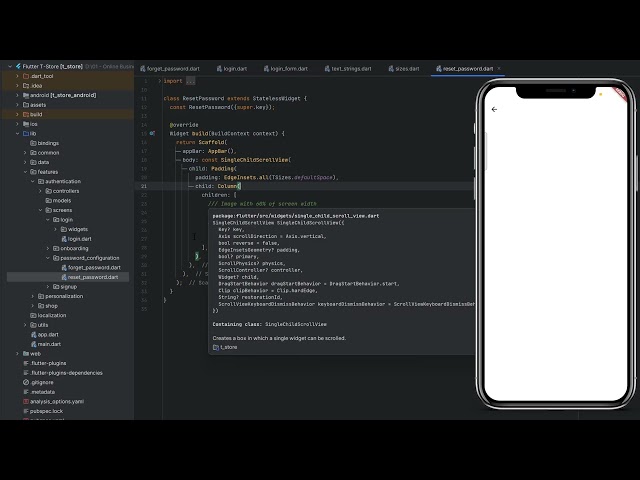Click the Dart file icon on login.dart tab
The height and width of the screenshot is (480, 640).
coord(219,69)
